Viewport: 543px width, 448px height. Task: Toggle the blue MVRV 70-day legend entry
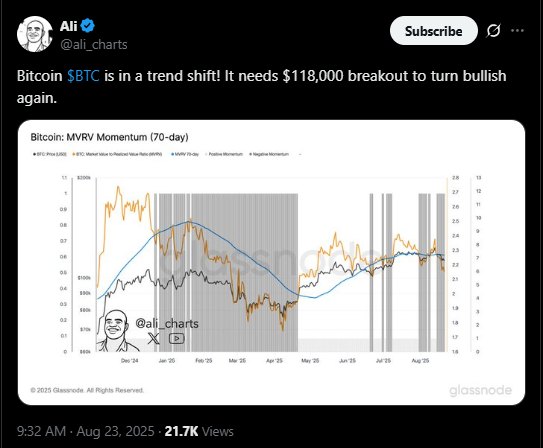click(185, 154)
